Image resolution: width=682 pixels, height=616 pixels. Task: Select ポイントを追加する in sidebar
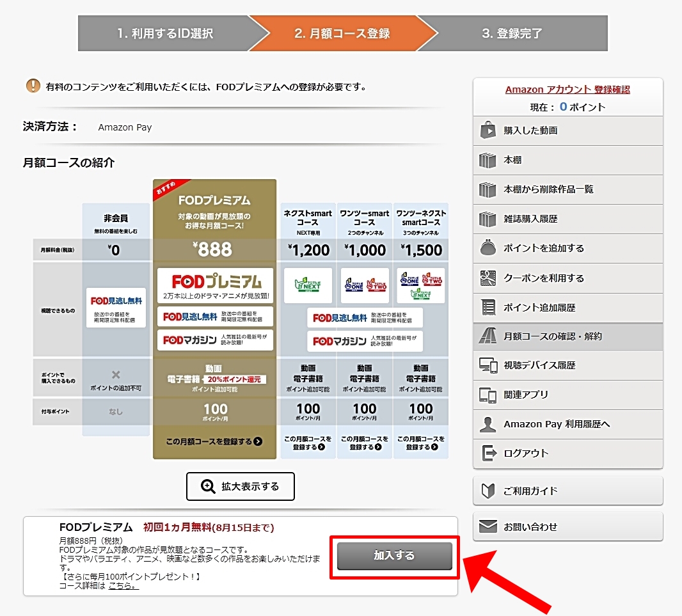[568, 248]
